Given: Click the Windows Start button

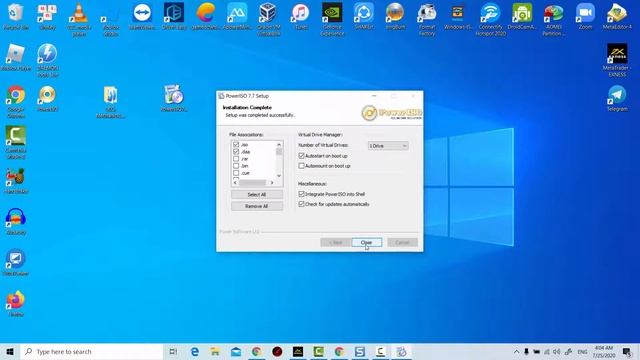Looking at the screenshot, I should click(10, 351).
